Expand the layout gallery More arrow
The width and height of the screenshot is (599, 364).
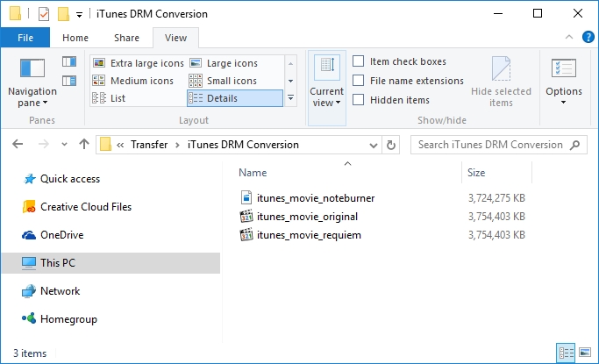click(x=290, y=98)
